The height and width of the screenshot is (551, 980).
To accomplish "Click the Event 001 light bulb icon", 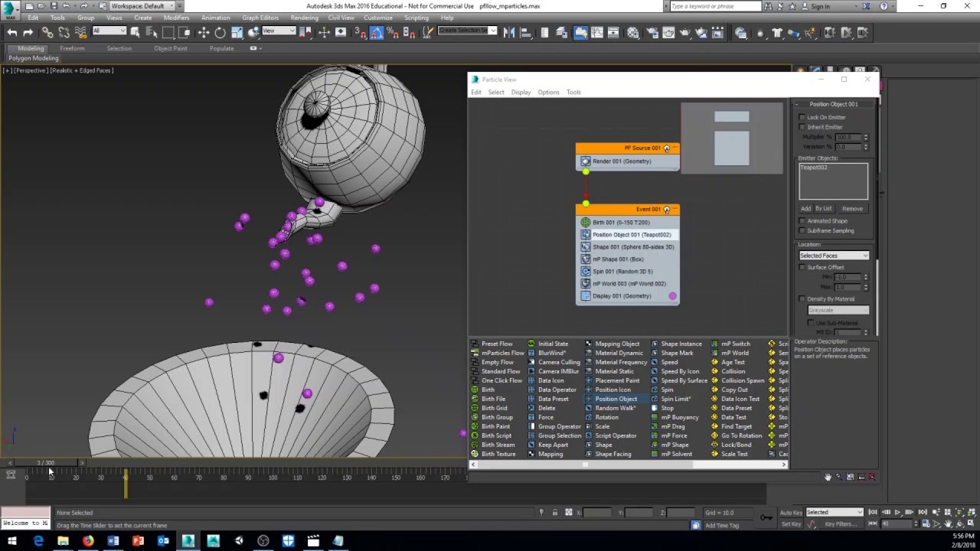I will click(667, 209).
